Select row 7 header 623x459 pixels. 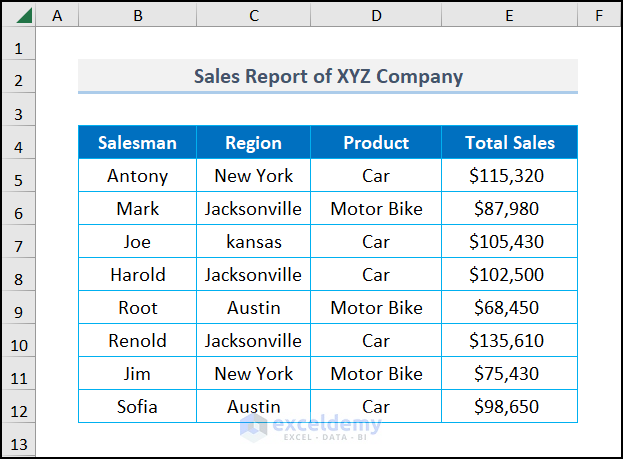[19, 242]
